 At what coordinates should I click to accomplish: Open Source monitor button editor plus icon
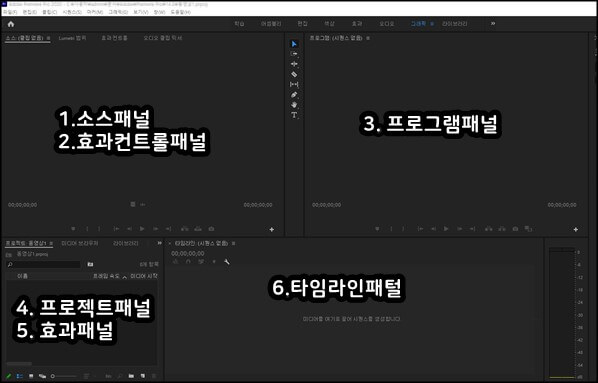tap(272, 229)
